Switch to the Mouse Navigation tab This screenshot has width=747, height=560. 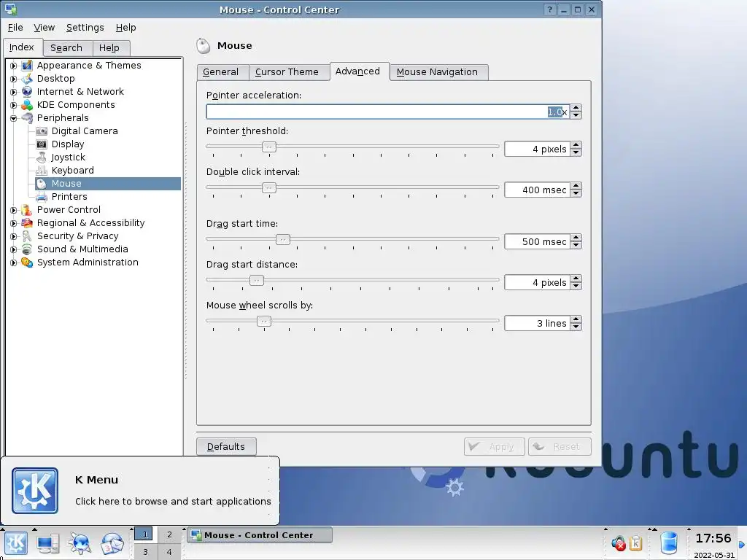[438, 72]
